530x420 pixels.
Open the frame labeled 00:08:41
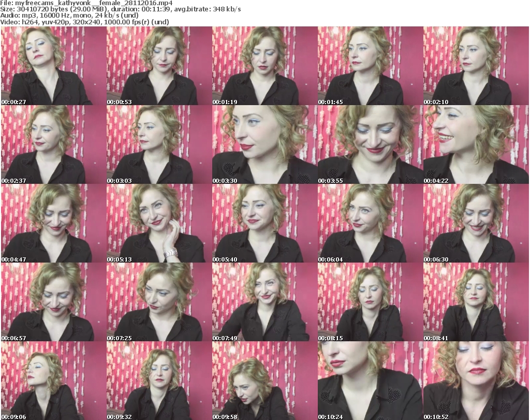pos(476,302)
